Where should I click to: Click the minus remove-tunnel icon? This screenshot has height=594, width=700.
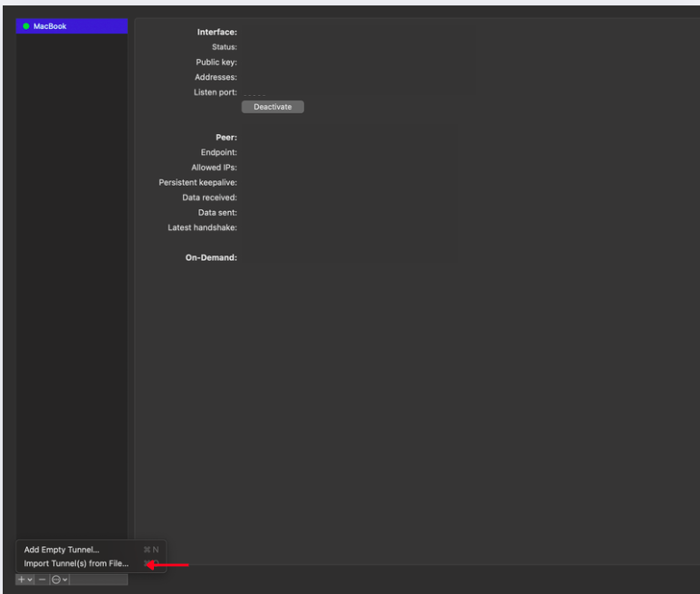[43, 580]
